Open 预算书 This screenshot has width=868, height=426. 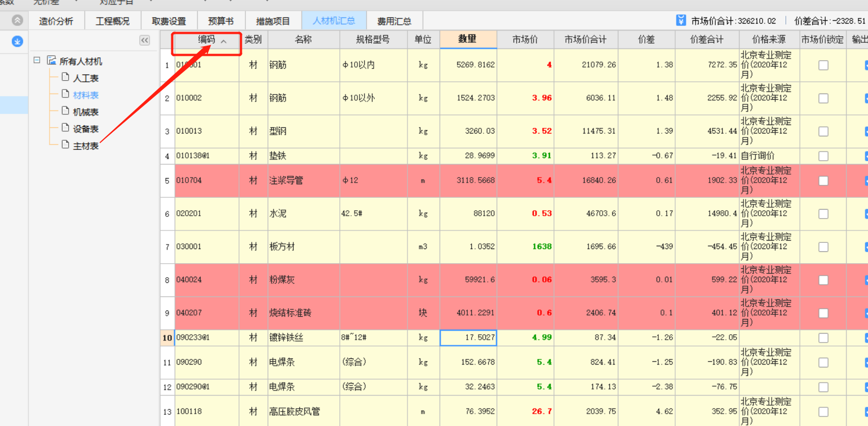[221, 20]
